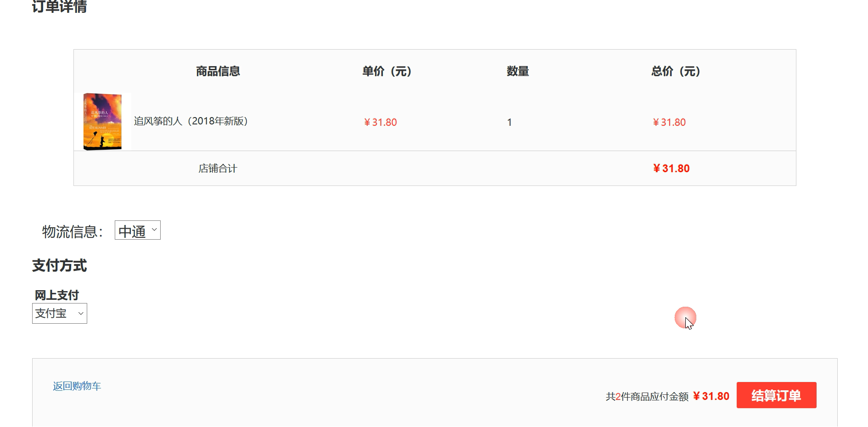Click the 订单详情 page heading
This screenshot has height=427, width=868.
(x=60, y=6)
